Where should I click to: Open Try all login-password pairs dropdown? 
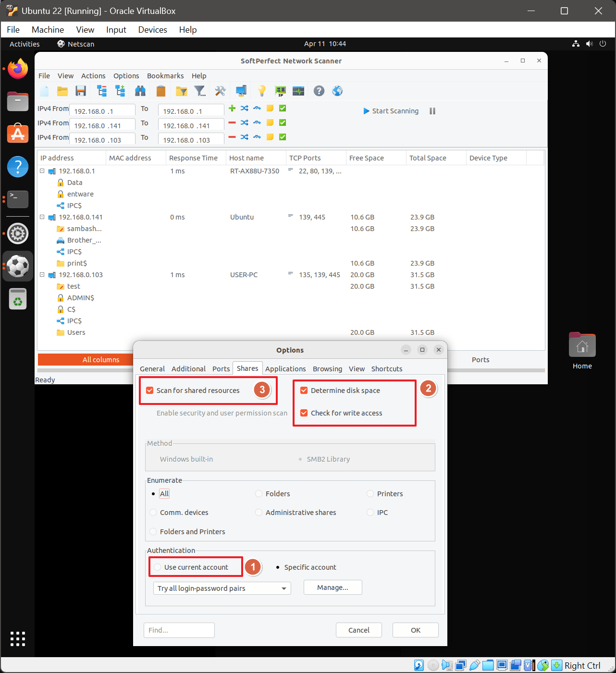tap(222, 588)
